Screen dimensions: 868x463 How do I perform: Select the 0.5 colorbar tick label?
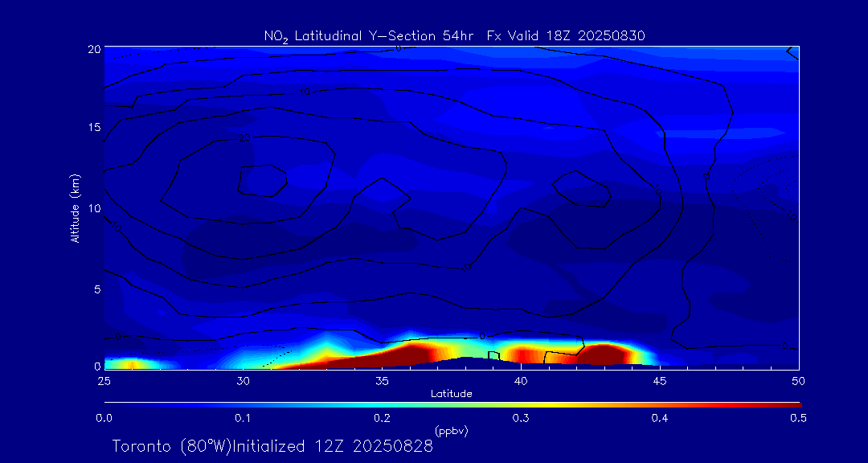799,418
